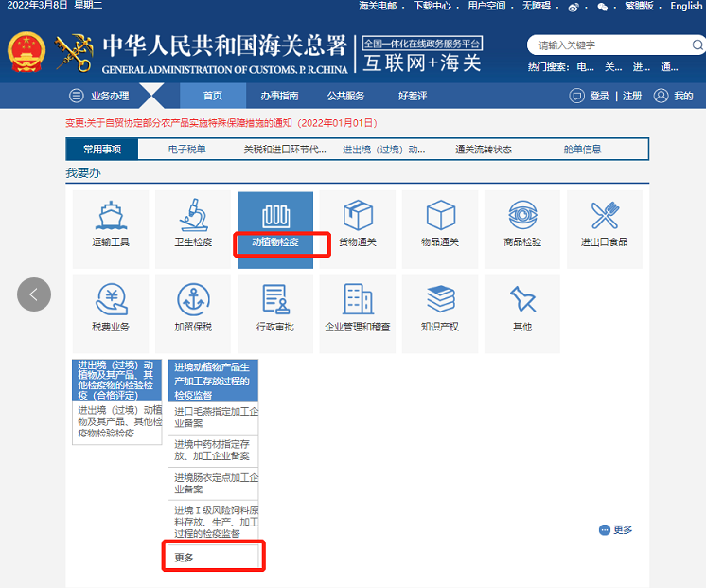This screenshot has height=588, width=706.
Task: Click hot search term 电...
Action: [x=585, y=67]
